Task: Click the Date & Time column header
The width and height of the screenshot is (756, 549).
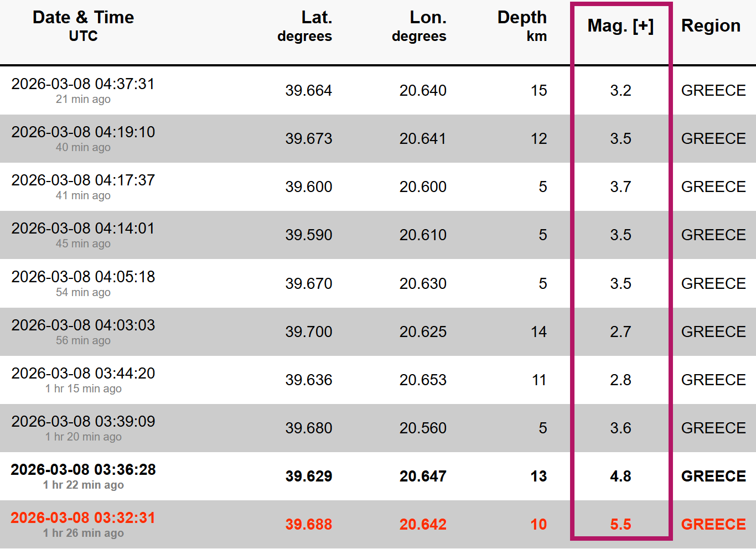Action: click(x=83, y=25)
